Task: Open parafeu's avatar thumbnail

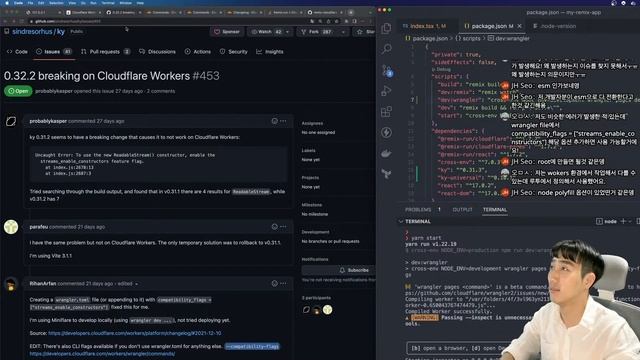Action: [x=11, y=227]
